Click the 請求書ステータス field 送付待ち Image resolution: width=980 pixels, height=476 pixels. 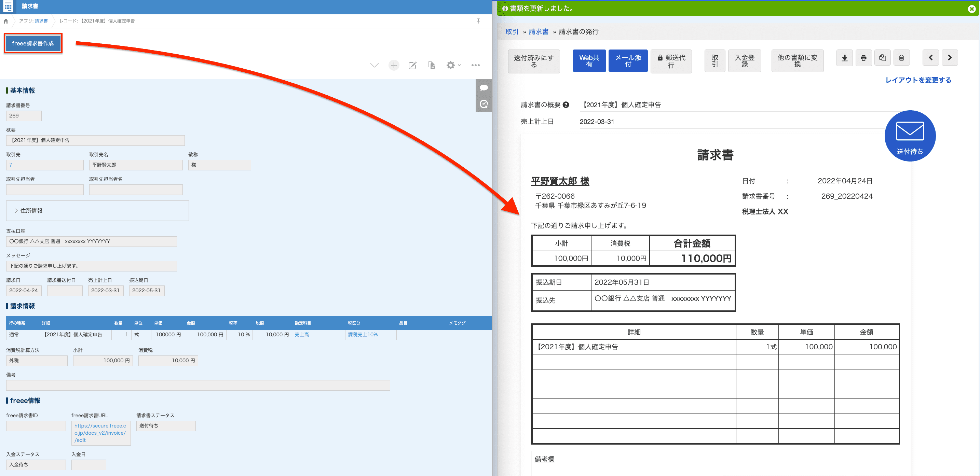click(166, 426)
